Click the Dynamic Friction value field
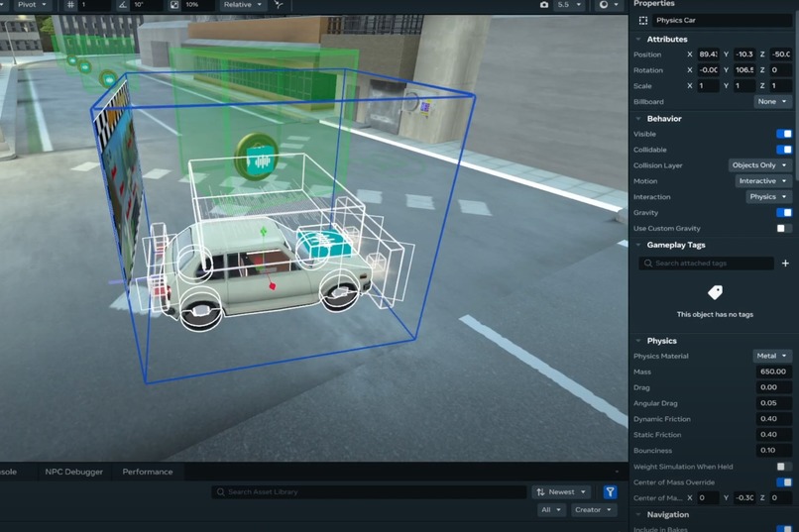The width and height of the screenshot is (799, 532). 773,419
